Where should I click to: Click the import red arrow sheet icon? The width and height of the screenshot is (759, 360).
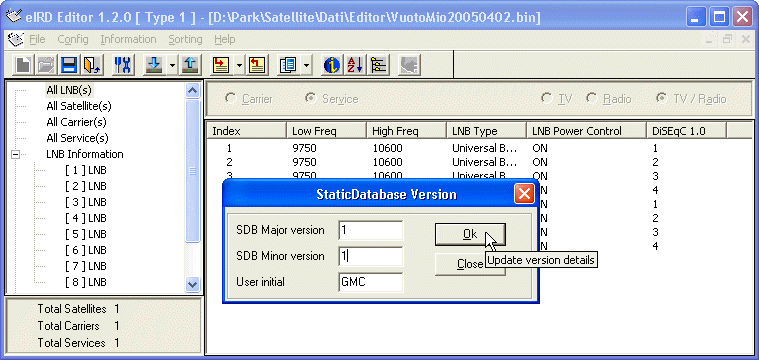221,65
